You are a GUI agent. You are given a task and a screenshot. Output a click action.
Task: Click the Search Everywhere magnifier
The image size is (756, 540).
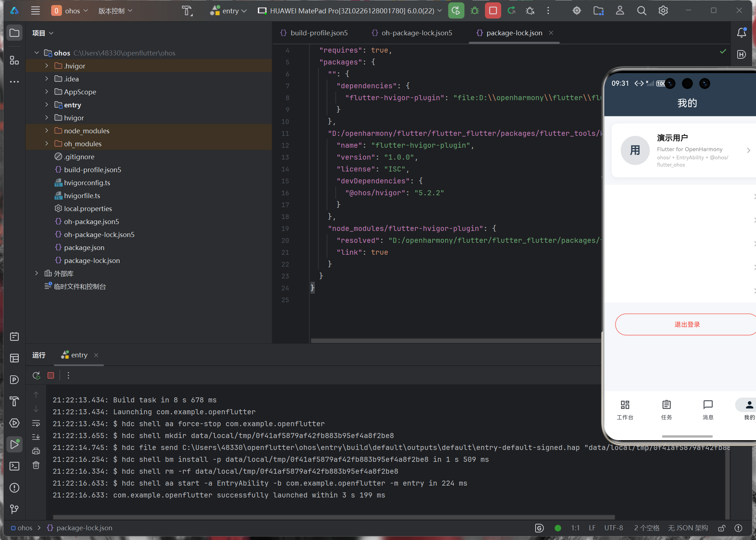(641, 11)
